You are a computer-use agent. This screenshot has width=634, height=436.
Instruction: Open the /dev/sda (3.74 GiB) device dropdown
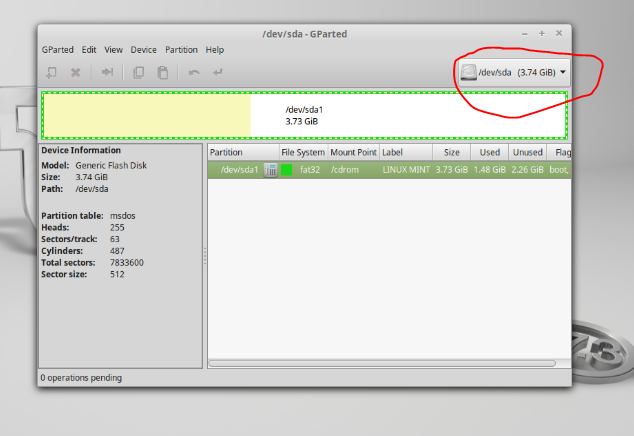point(514,72)
